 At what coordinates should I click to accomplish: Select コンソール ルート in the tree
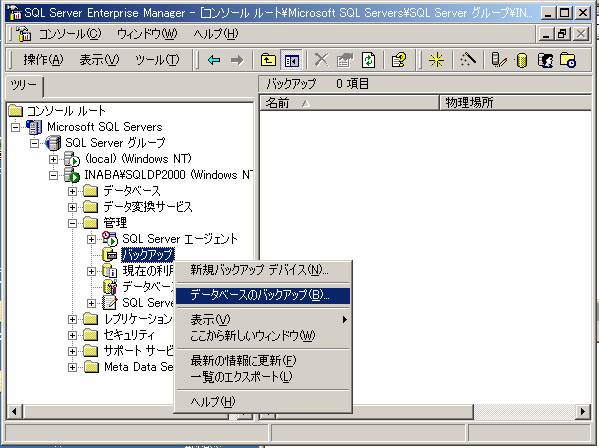coord(66,111)
